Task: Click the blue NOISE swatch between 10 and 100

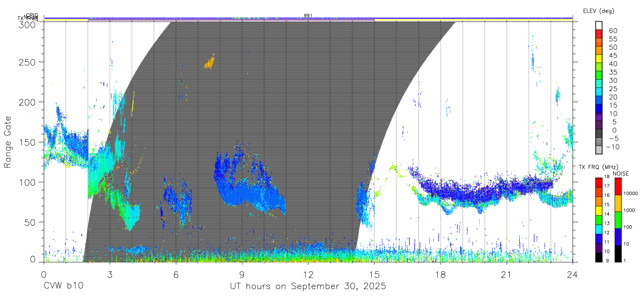Action: click(x=618, y=236)
